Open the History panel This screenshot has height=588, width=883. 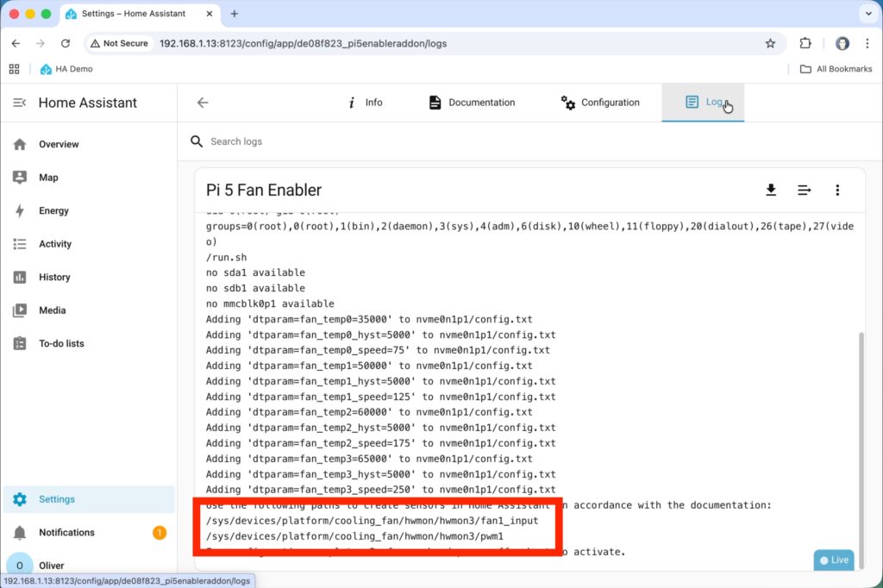coord(54,277)
